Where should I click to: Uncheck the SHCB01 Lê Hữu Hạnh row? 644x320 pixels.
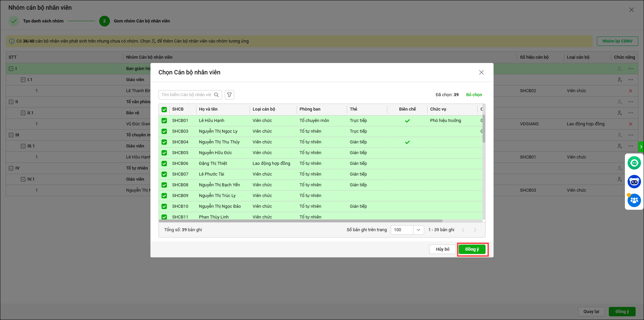164,121
